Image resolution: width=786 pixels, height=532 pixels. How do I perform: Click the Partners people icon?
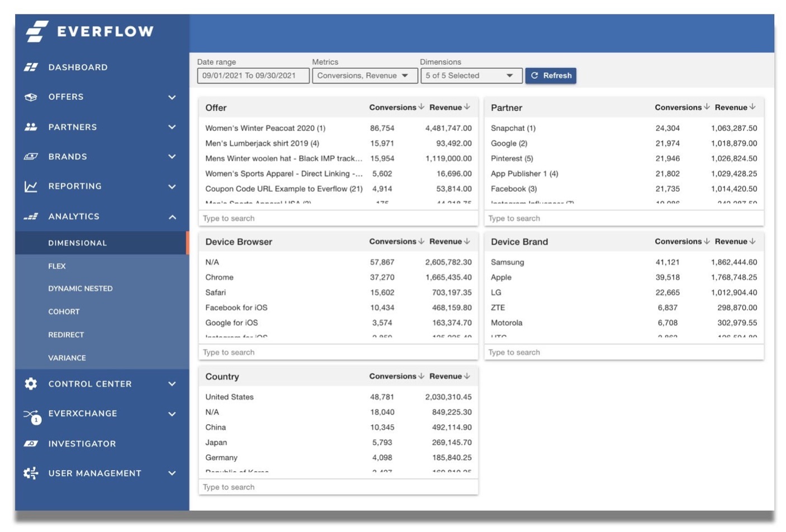click(31, 127)
